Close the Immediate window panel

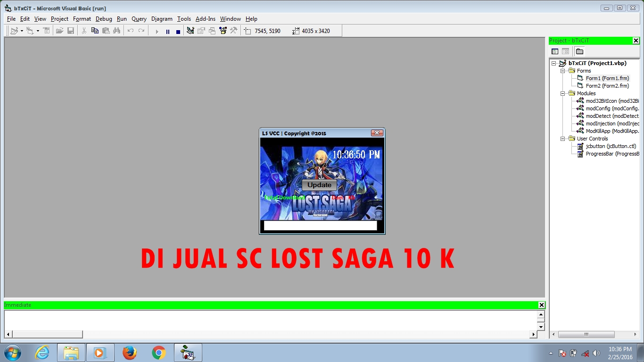click(541, 305)
